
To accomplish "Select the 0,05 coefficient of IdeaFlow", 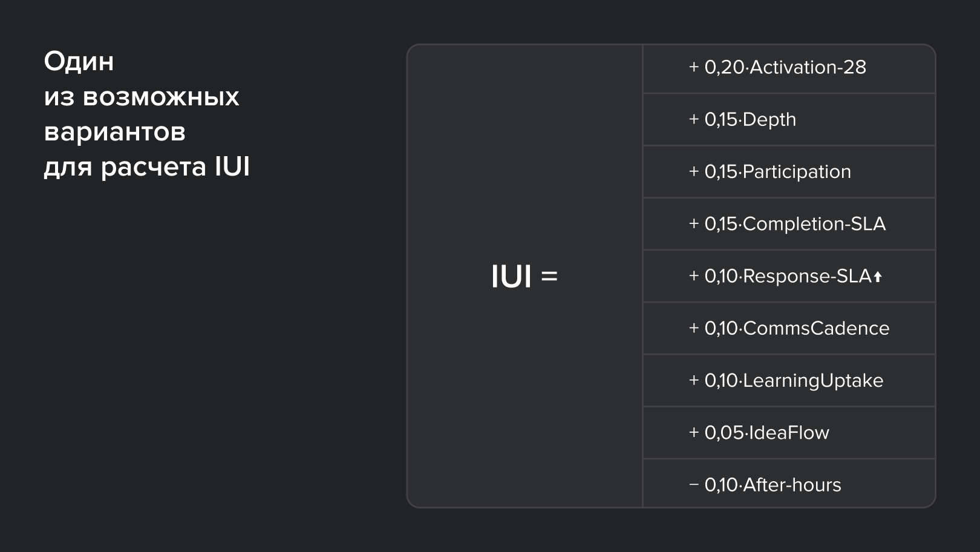I will pos(724,433).
